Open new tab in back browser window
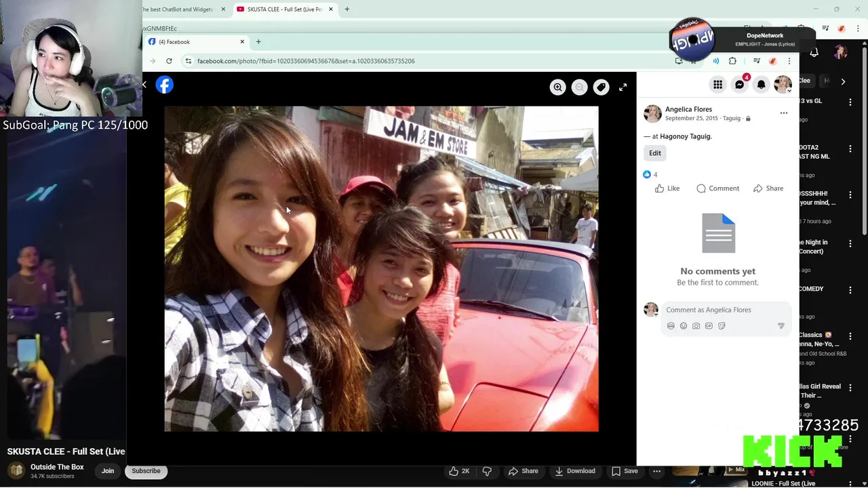This screenshot has width=868, height=488. (347, 9)
